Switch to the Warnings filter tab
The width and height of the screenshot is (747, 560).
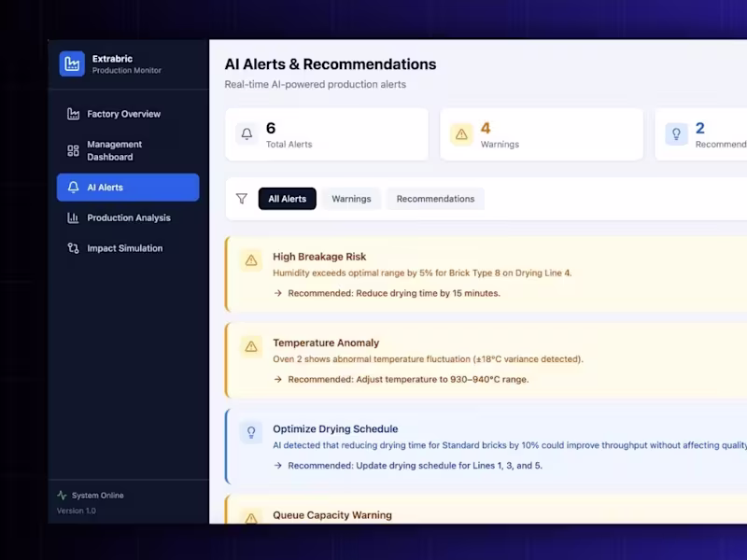tap(351, 198)
